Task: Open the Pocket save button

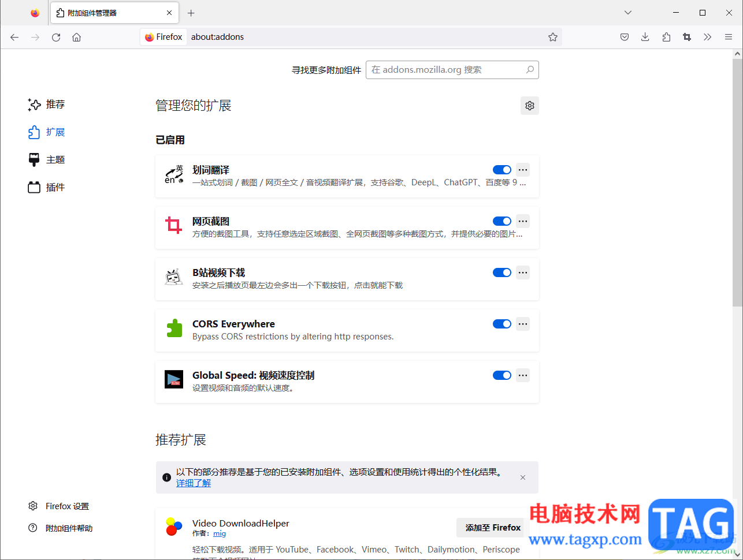Action: tap(625, 37)
